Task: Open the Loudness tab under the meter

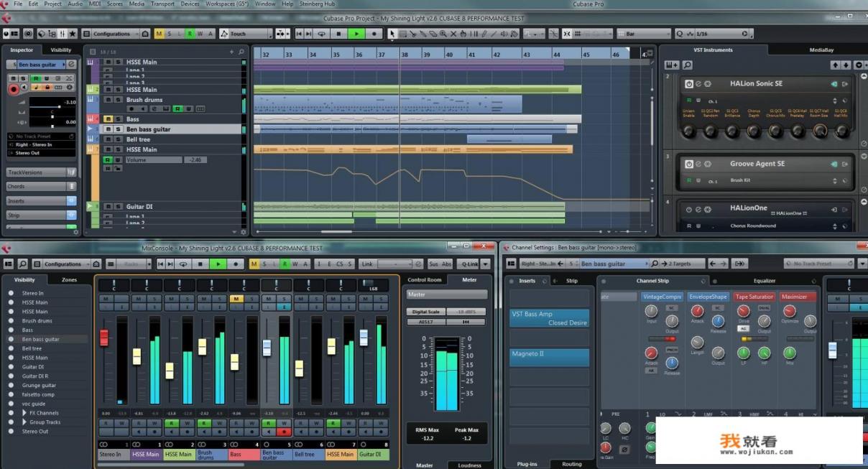Action: tap(469, 465)
